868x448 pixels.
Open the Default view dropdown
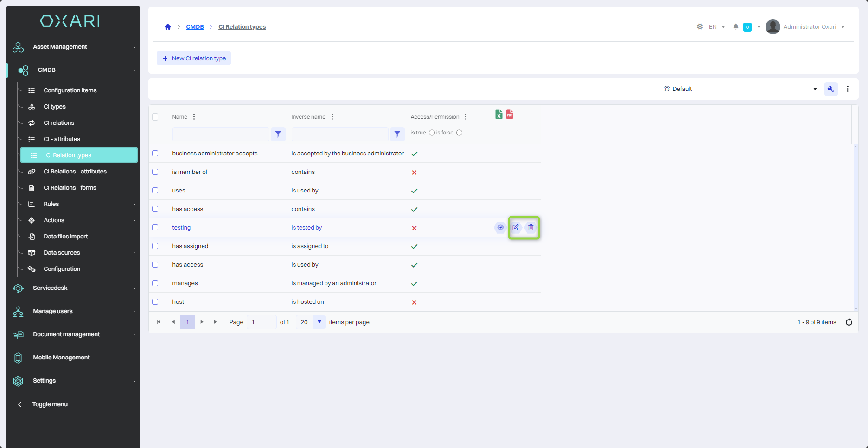pyautogui.click(x=740, y=89)
